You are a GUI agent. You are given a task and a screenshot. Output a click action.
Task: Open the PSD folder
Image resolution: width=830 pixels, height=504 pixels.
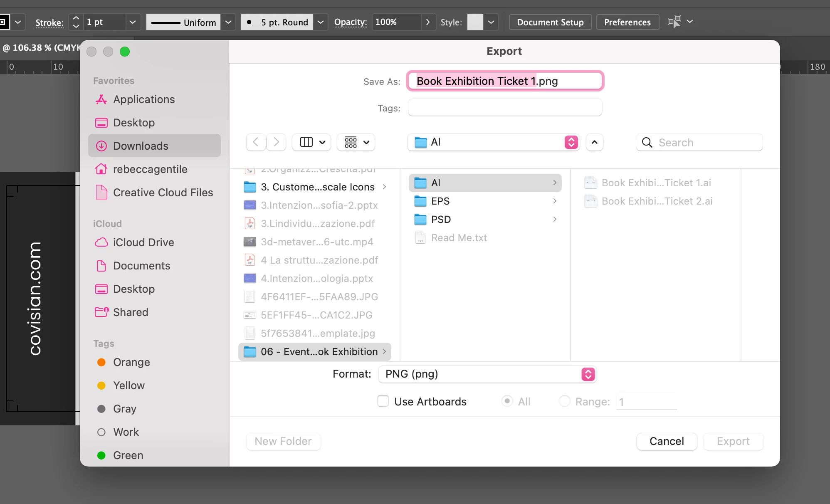(x=441, y=220)
